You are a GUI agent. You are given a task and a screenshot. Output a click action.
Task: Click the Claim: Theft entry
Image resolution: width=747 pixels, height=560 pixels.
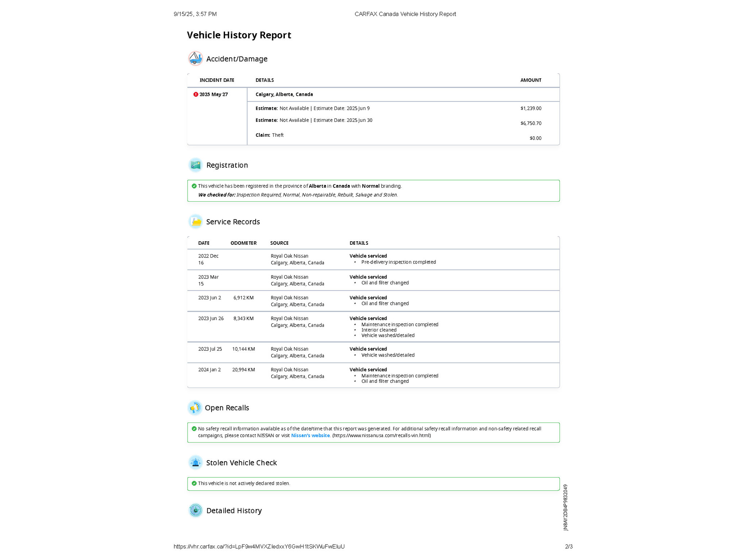[x=270, y=135]
